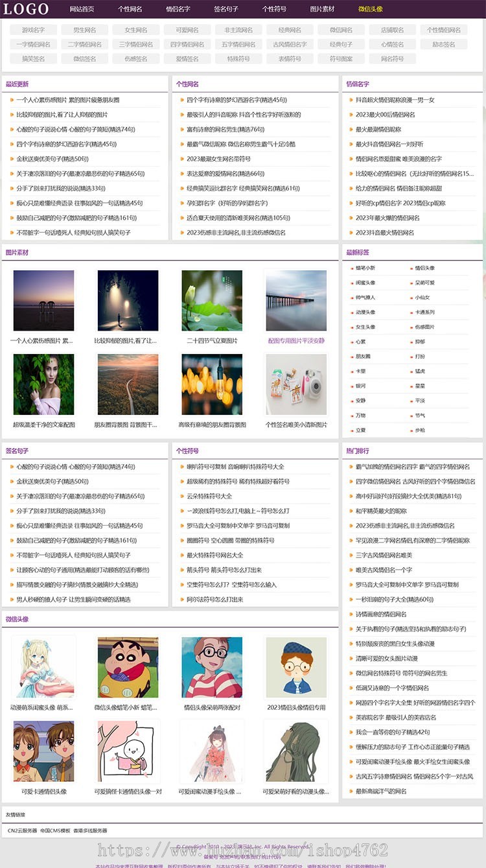486x868 pixels.
Task: Choose the 可爱网名 tag
Action: coord(187,30)
